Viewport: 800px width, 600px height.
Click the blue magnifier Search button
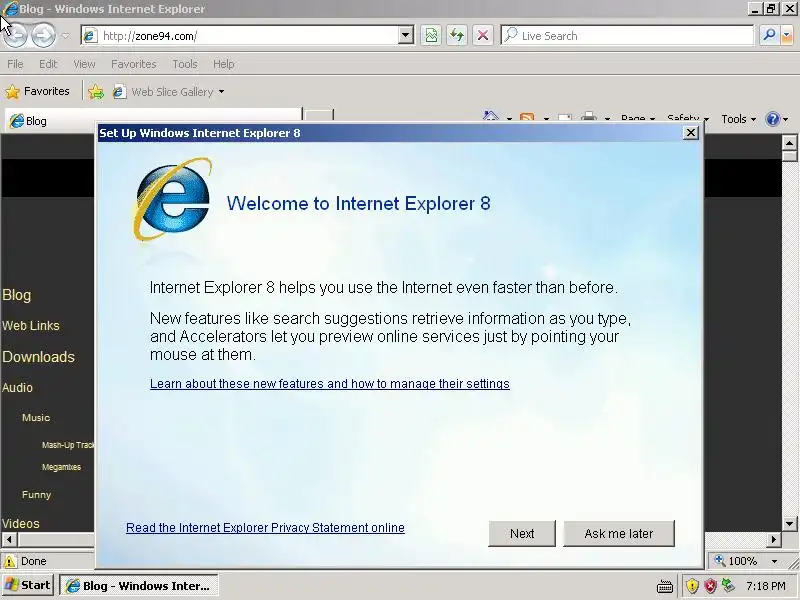pos(769,36)
